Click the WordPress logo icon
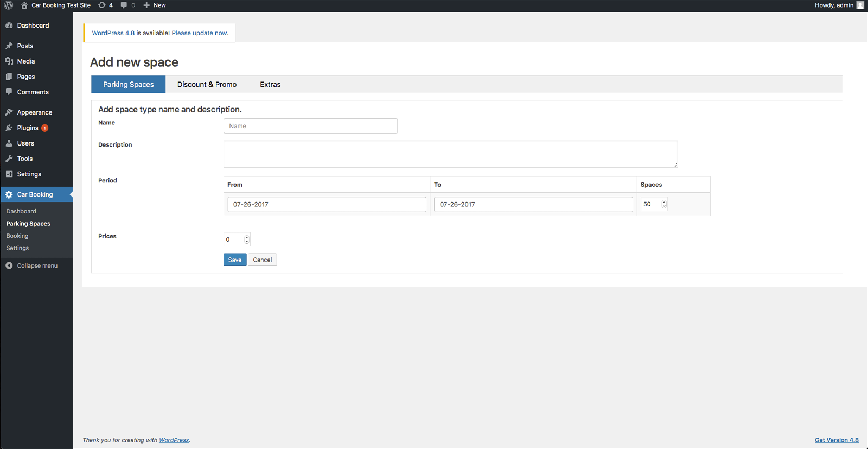The width and height of the screenshot is (868, 449). click(x=9, y=5)
